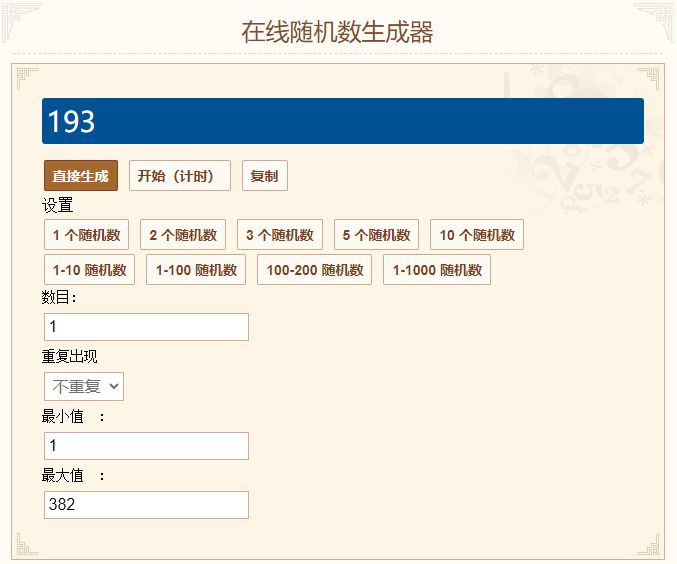
Task: Focus the 最大值 input showing 382
Action: pyautogui.click(x=146, y=504)
